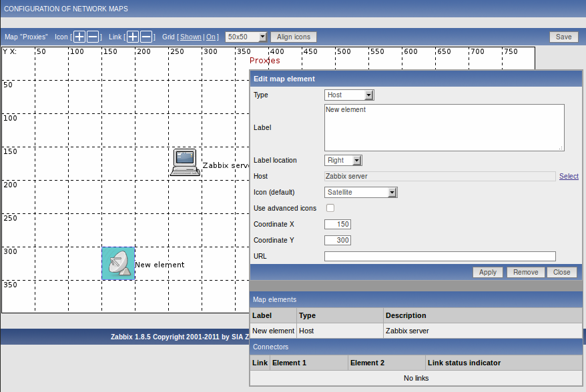Save the network map

coord(563,37)
